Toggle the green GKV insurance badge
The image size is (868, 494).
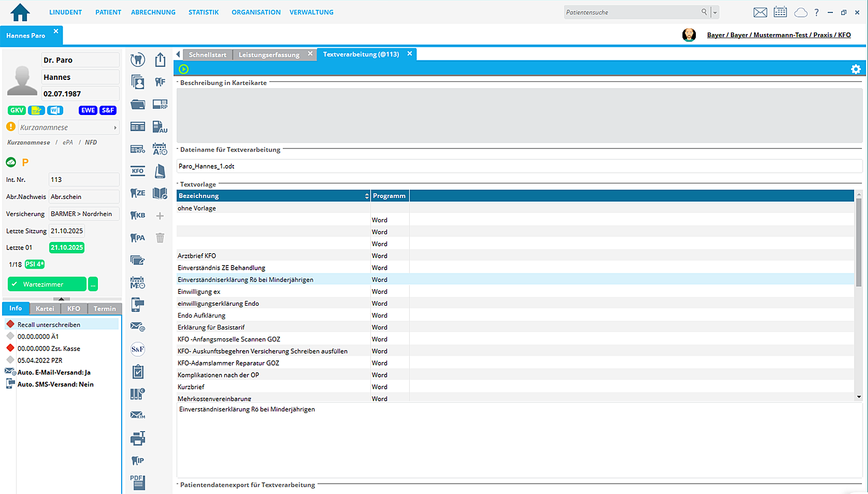16,110
